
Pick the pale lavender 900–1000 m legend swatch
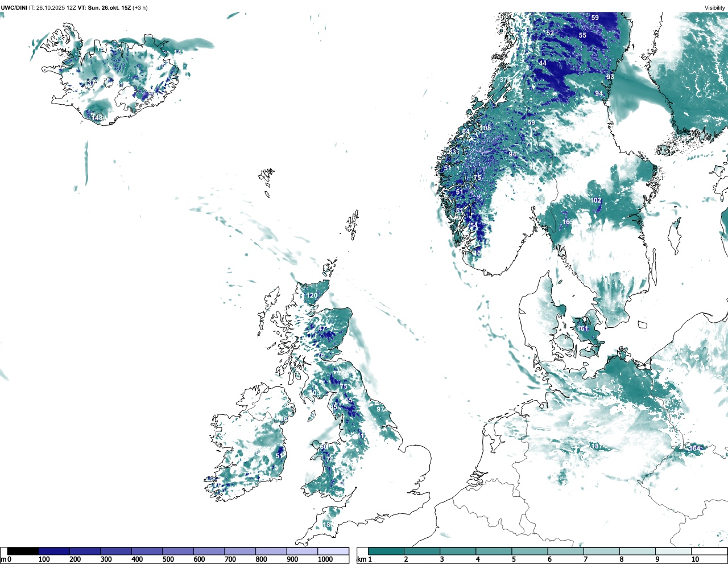302,551
